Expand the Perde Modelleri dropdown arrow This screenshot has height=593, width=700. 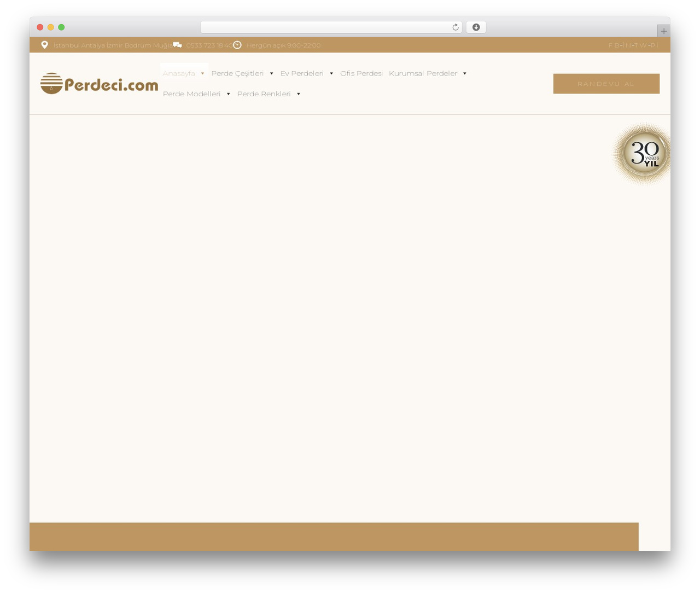tap(229, 94)
